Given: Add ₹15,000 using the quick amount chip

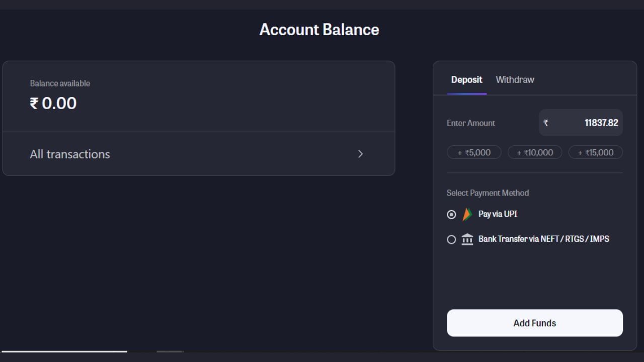Looking at the screenshot, I should pos(596,152).
